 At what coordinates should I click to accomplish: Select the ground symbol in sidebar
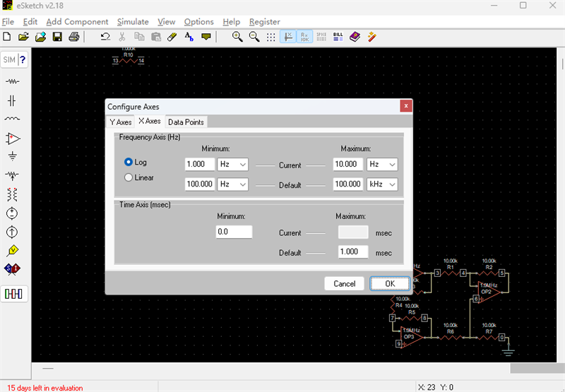[x=12, y=156]
